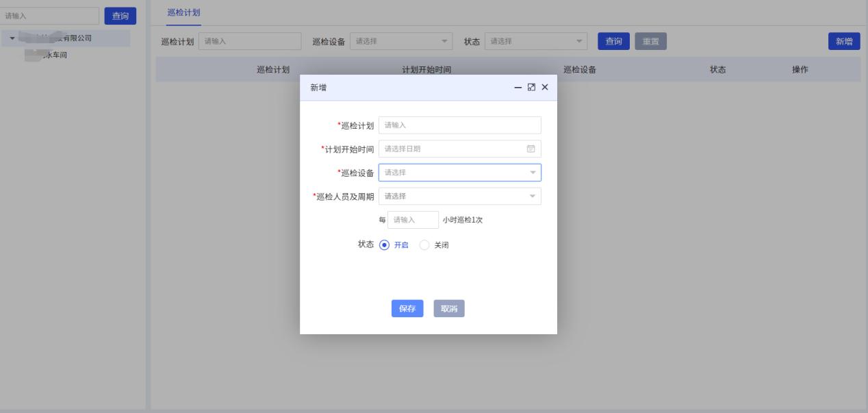This screenshot has width=868, height=413.
Task: Switch to the 巡检计划 tab
Action: click(x=180, y=14)
